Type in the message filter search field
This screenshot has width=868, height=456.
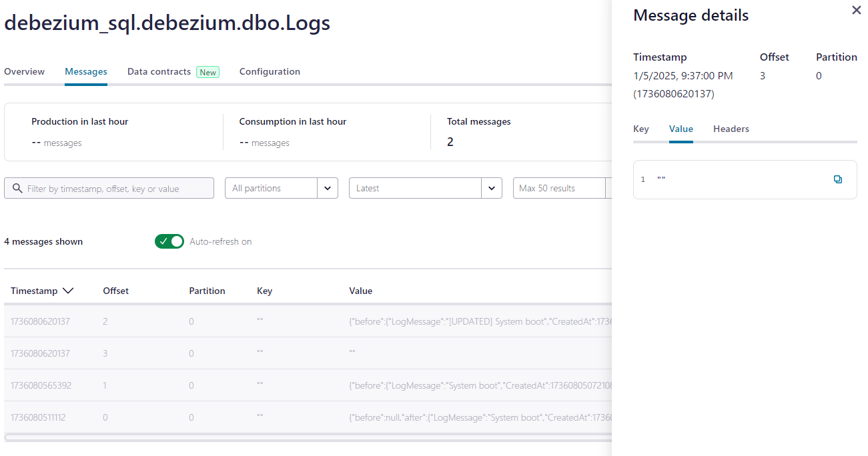click(117, 189)
